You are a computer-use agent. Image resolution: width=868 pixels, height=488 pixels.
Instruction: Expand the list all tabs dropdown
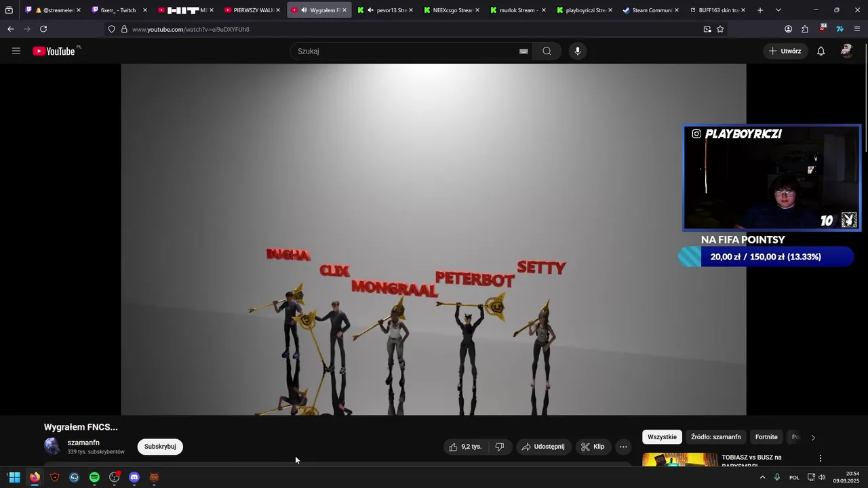coord(778,10)
